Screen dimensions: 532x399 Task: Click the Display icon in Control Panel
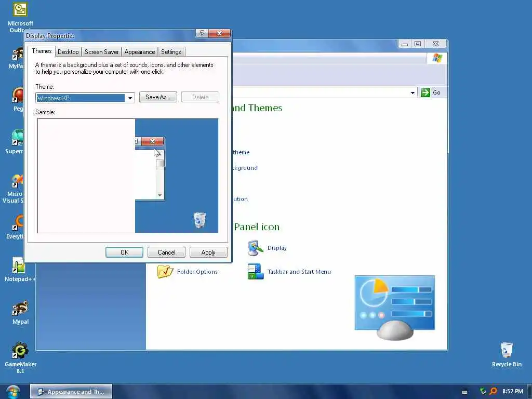255,248
